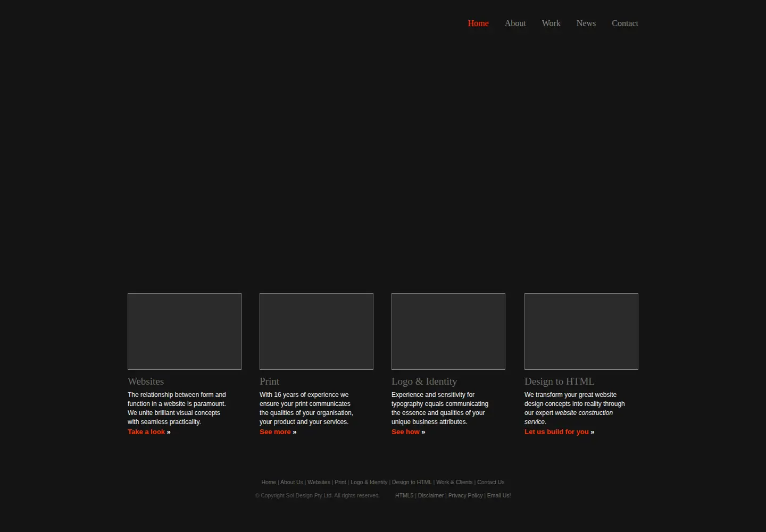Open the Work navigation item

(x=551, y=23)
